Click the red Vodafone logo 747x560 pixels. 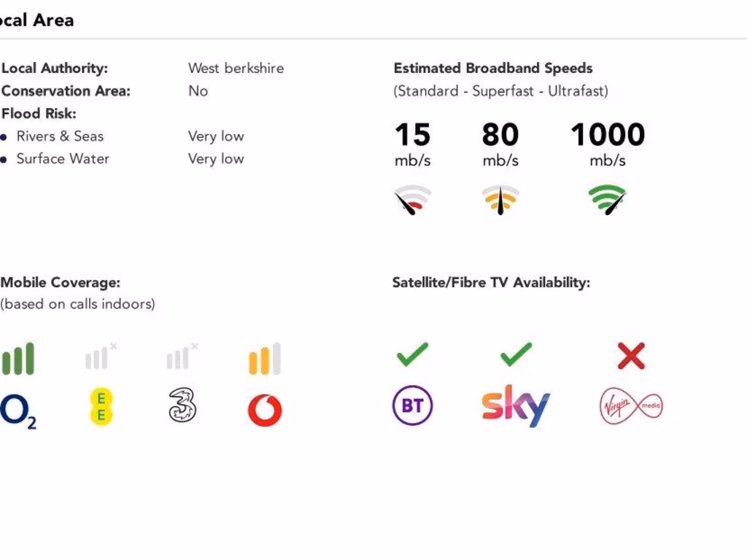[265, 410]
